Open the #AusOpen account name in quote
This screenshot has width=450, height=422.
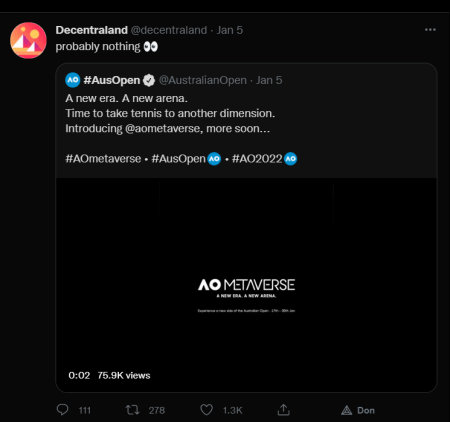tap(112, 80)
